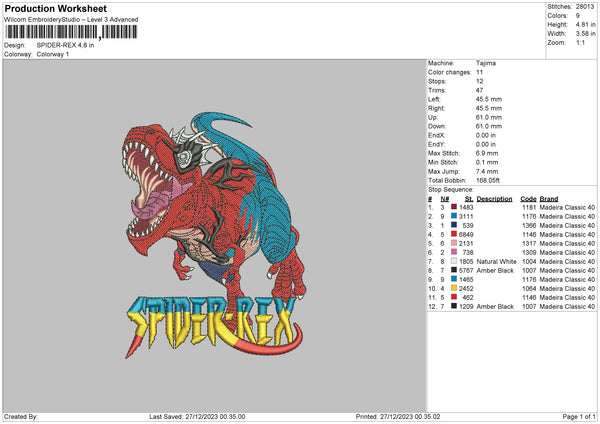Image resolution: width=600 pixels, height=424 pixels.
Task: Click the black swatch beside stitch count 5767
Action: click(x=454, y=270)
